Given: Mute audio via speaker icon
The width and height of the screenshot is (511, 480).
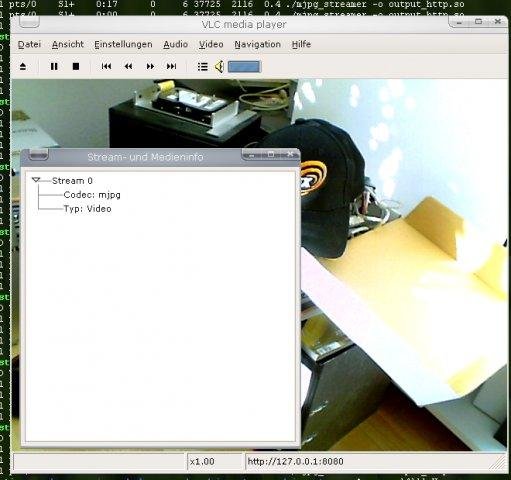Looking at the screenshot, I should pyautogui.click(x=219, y=67).
